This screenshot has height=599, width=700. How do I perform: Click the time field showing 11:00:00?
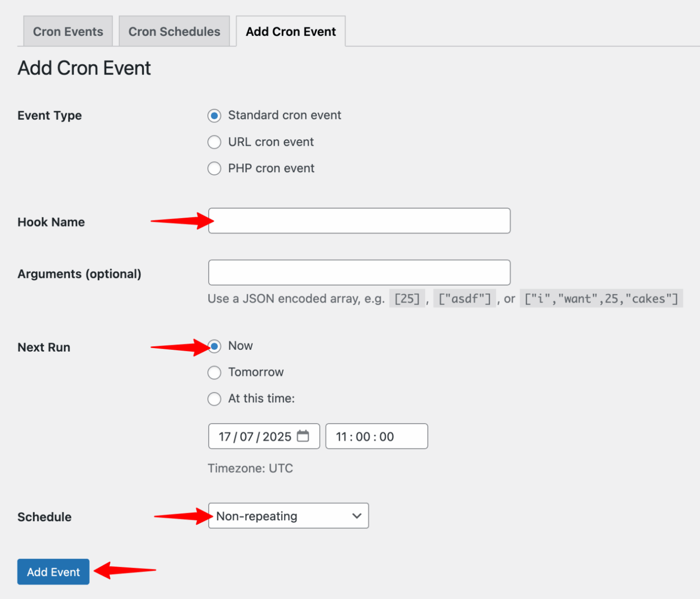376,436
